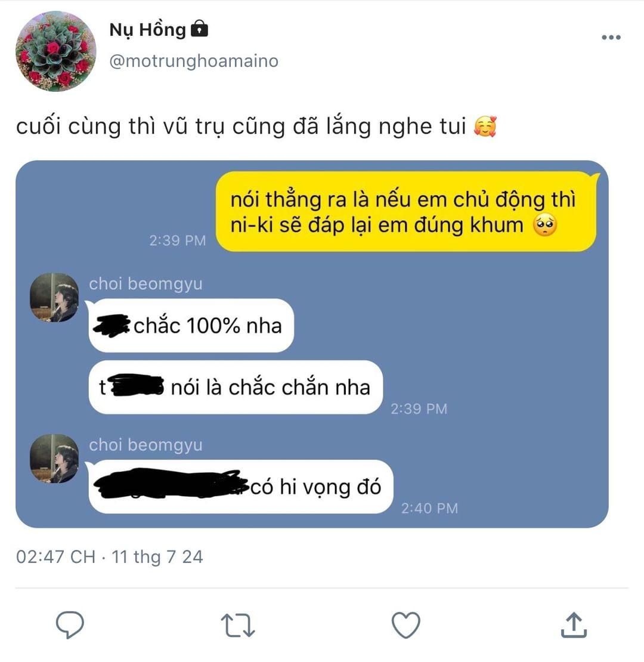Visit the @motrunghoamaino handle
Screen dimensions: 644x662
[194, 61]
